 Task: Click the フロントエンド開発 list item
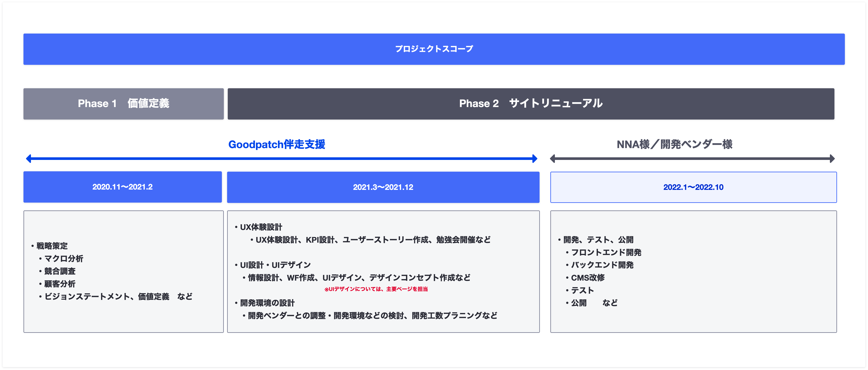606,252
